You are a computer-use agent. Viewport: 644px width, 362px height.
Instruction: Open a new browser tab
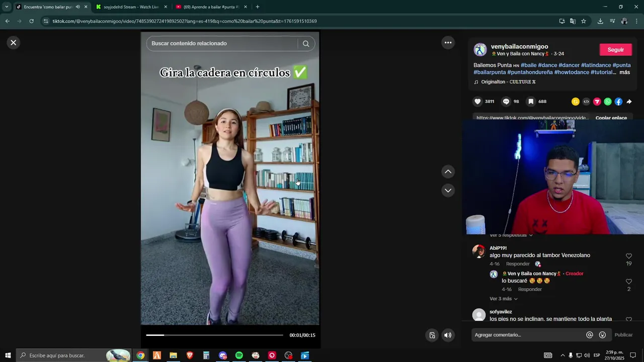[258, 7]
